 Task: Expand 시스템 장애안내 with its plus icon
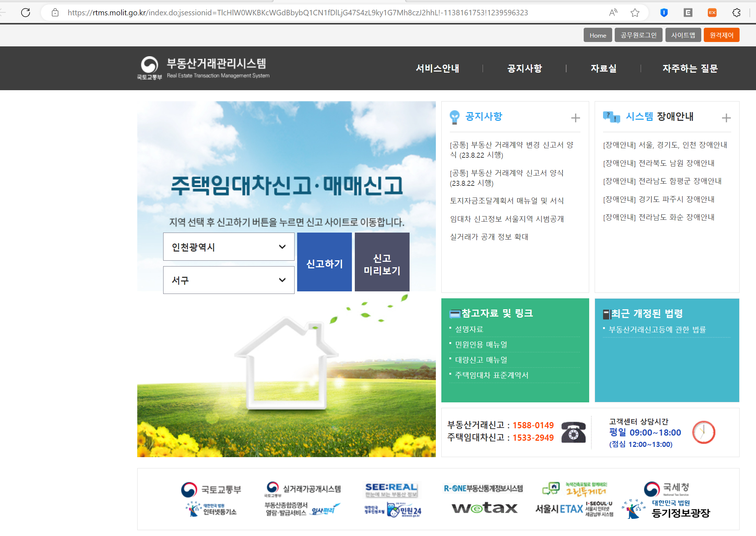tap(726, 118)
